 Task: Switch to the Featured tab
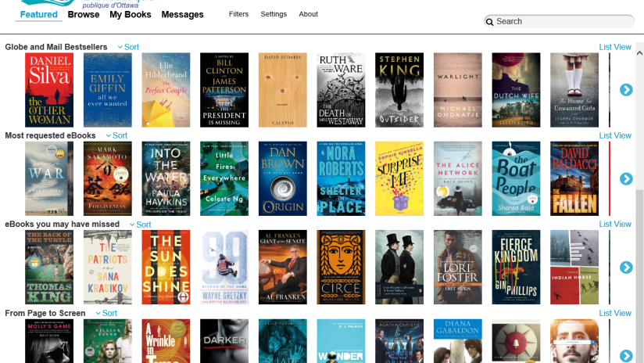pos(38,14)
